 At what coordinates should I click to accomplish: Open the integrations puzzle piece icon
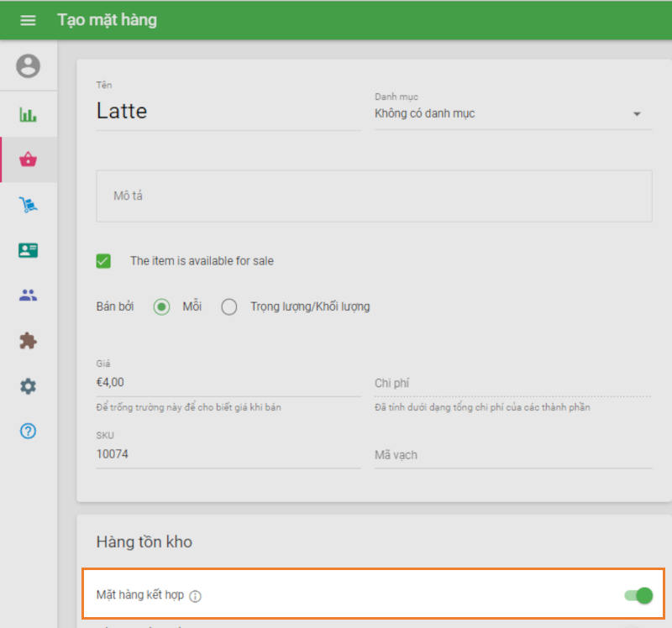28,341
